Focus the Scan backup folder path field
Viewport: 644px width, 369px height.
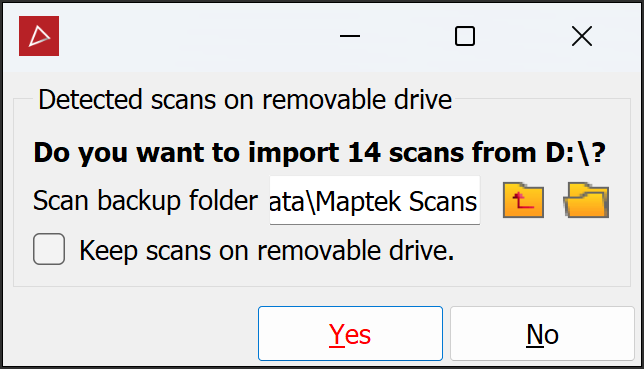(x=375, y=201)
